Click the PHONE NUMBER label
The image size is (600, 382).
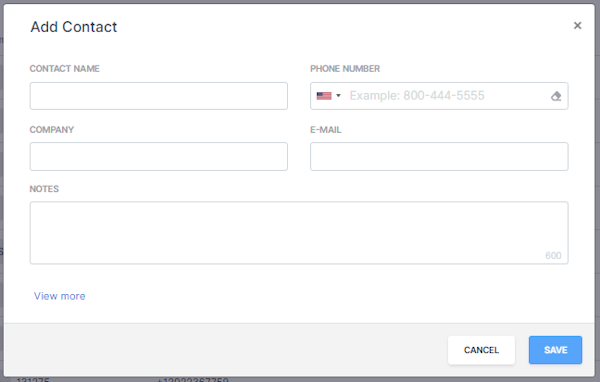(x=345, y=69)
